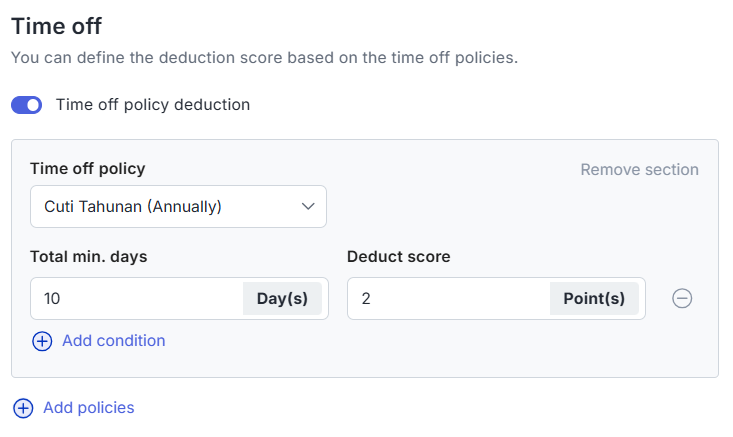Click the Remove section link
This screenshot has width=733, height=437.
click(640, 169)
